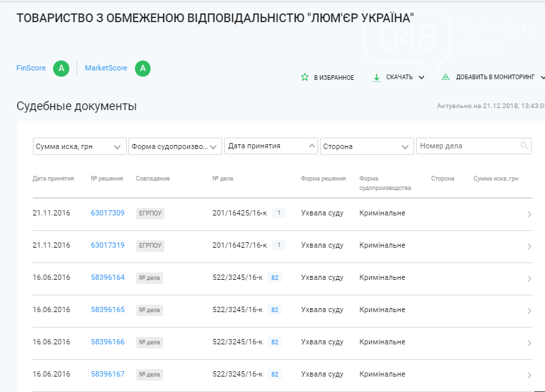Click case number 201/16427/16-к

click(x=240, y=246)
